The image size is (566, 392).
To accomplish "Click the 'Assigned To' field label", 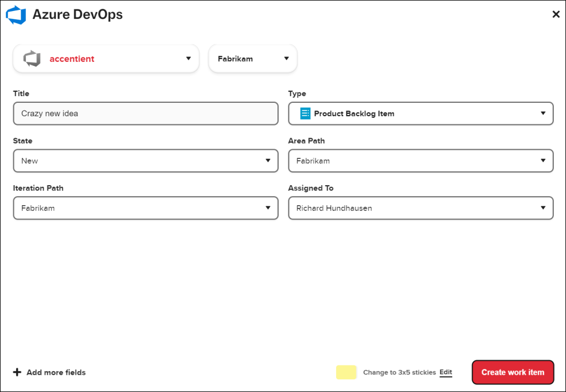I will pyautogui.click(x=311, y=188).
